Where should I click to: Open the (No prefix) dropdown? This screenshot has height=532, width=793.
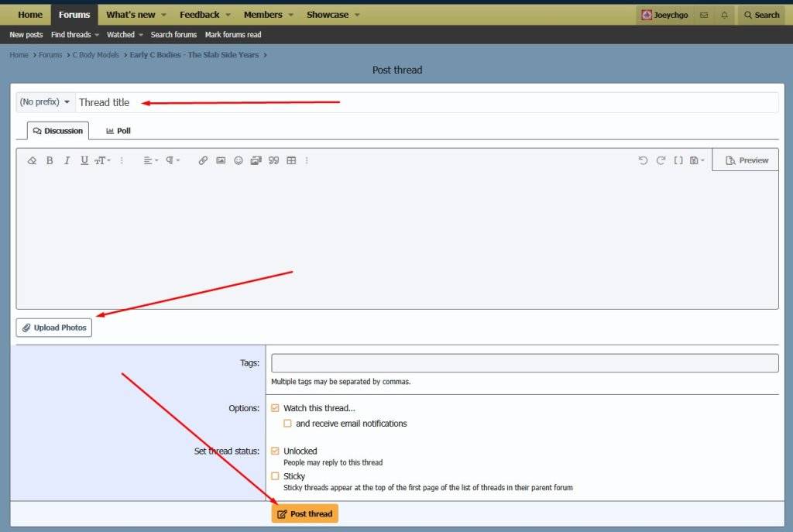[x=45, y=102]
